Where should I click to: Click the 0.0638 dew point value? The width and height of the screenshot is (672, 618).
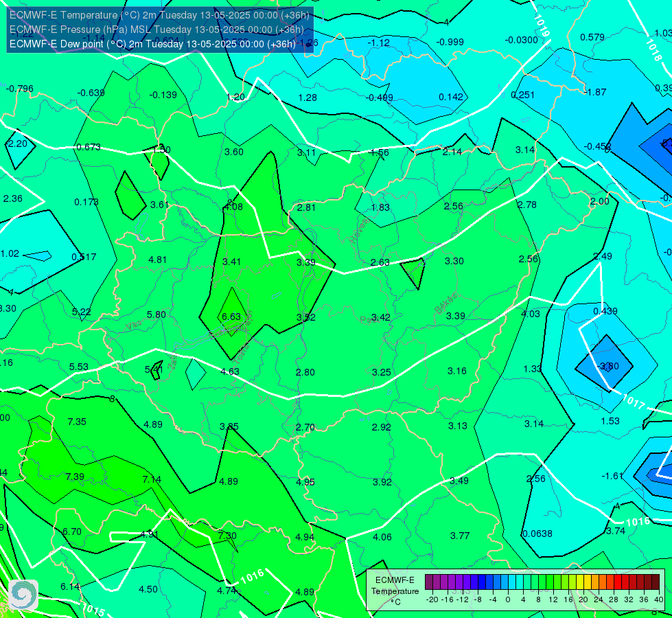click(537, 534)
